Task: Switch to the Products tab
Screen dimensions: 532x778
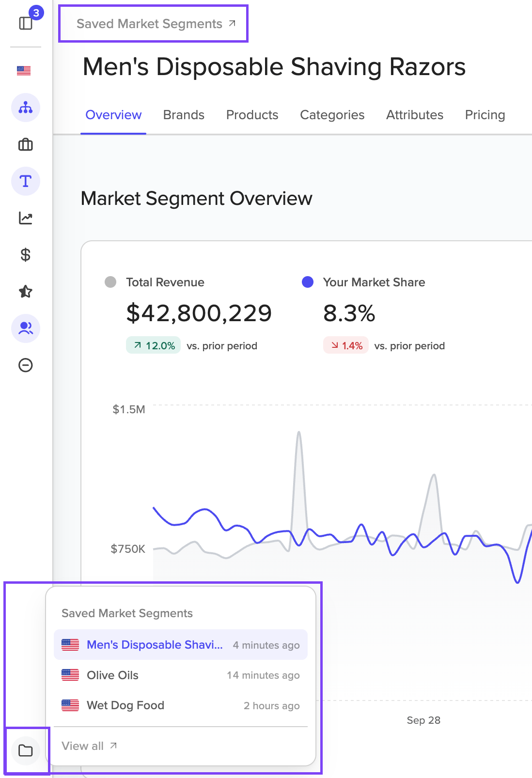Action: (252, 115)
